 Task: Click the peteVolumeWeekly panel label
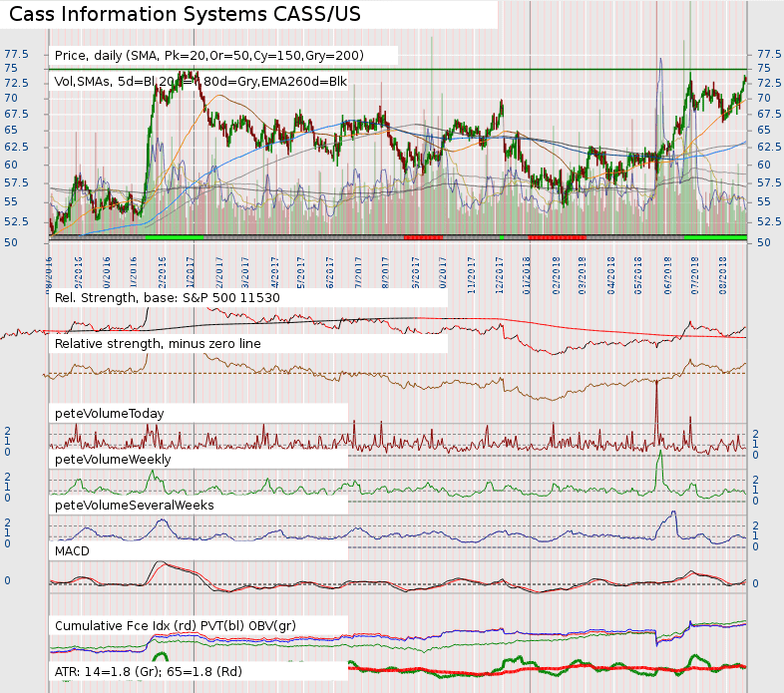(x=113, y=460)
